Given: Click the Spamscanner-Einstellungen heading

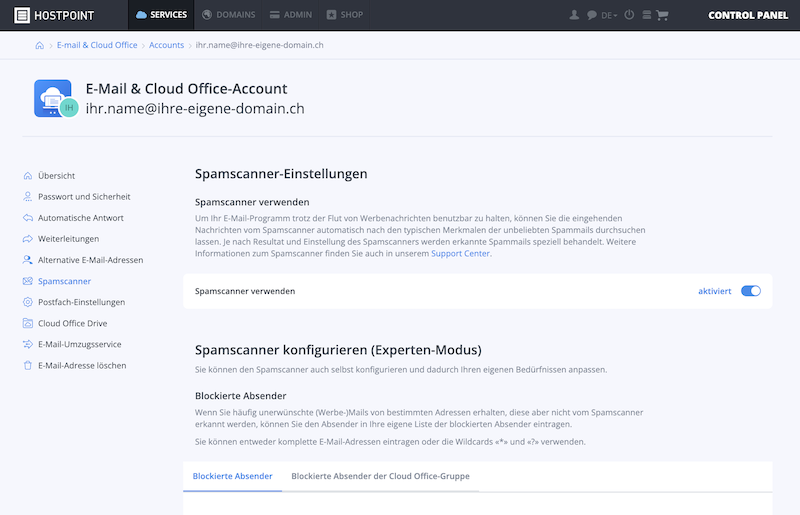Looking at the screenshot, I should point(281,174).
